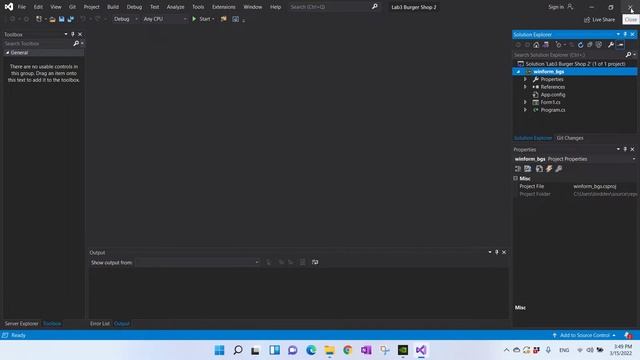Collapse the General group in Toolbox
Image resolution: width=640 pixels, height=360 pixels.
coord(7,53)
